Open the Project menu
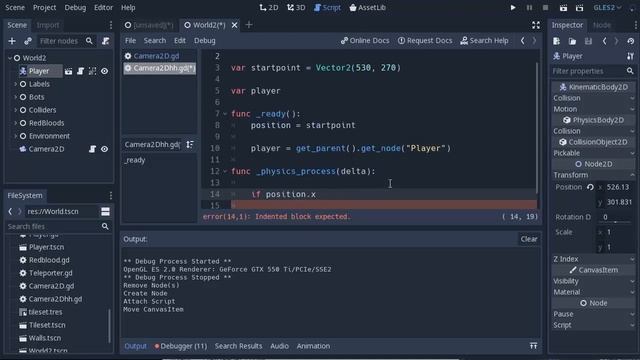640x360 pixels. [x=44, y=8]
